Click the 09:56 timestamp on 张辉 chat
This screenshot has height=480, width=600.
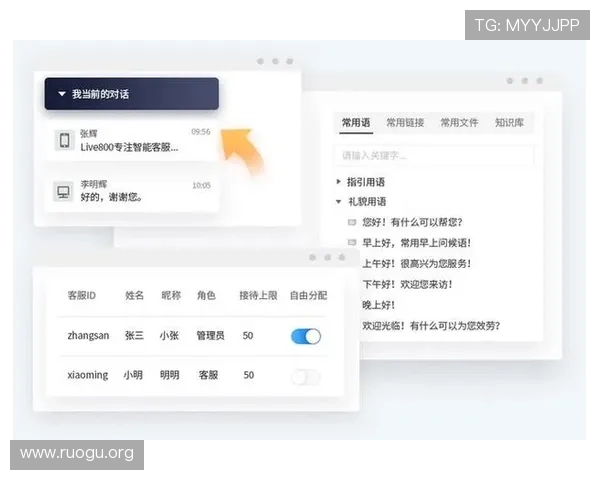click(x=201, y=132)
